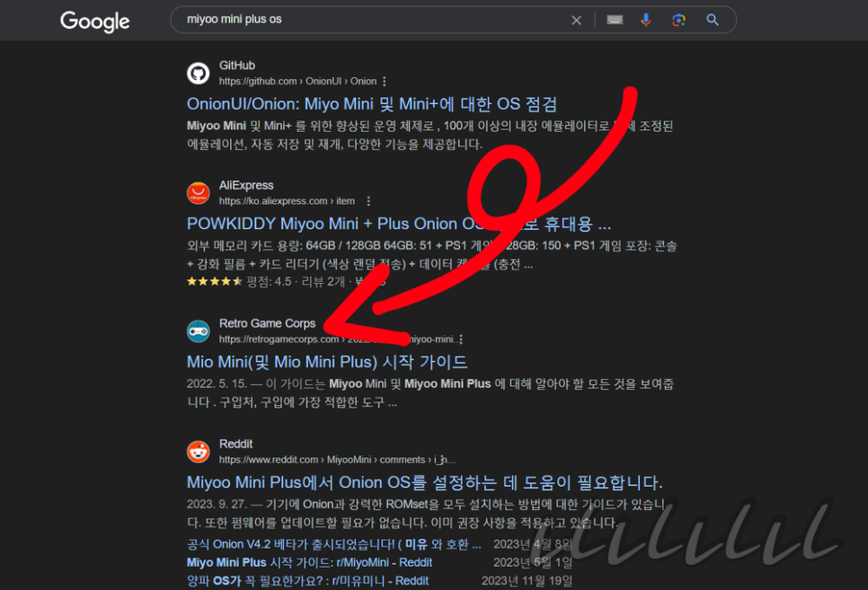Screen dimensions: 868x590
Task: Click the github.com OnionUI breadcrumb URL
Action: tap(297, 82)
